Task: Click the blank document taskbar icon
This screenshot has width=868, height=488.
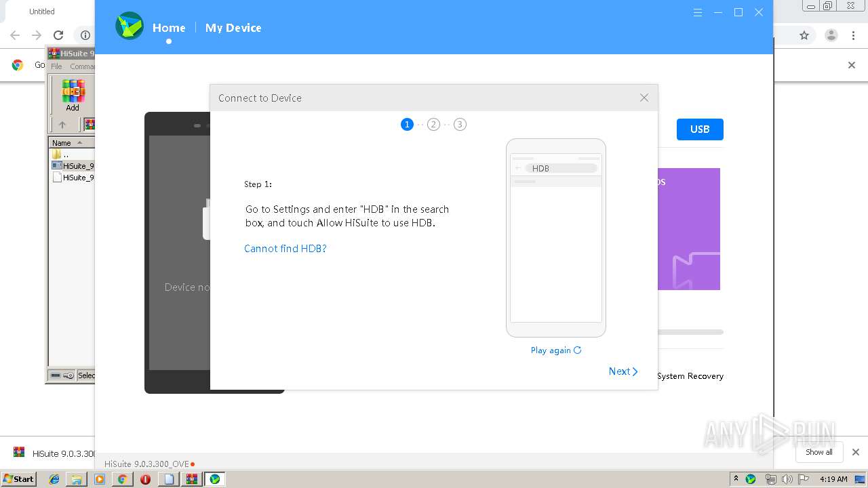Action: coord(169,479)
